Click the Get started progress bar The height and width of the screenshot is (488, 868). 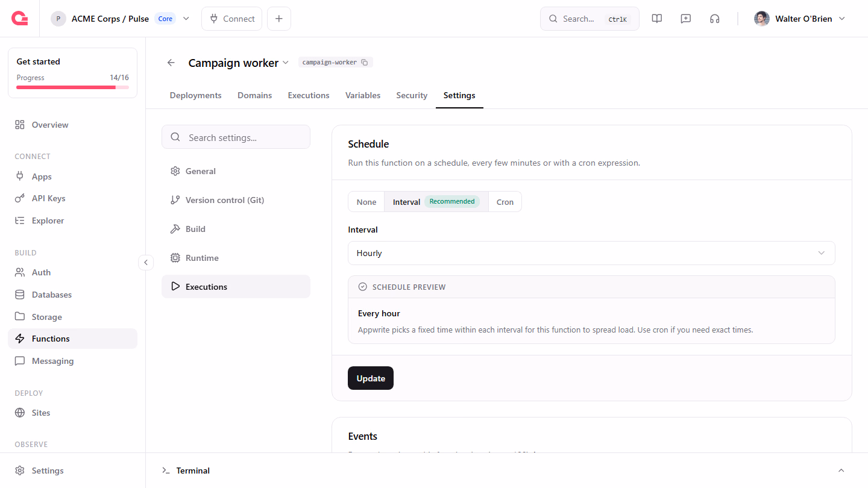click(x=72, y=87)
